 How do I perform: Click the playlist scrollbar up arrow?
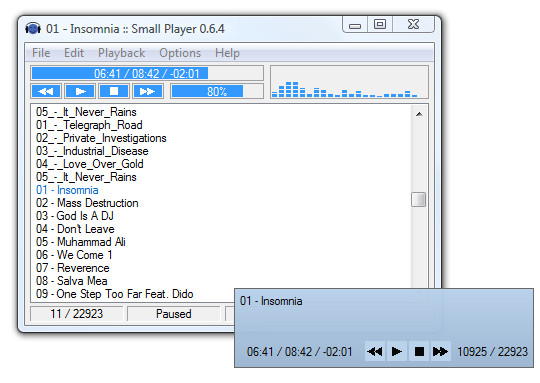tap(419, 114)
